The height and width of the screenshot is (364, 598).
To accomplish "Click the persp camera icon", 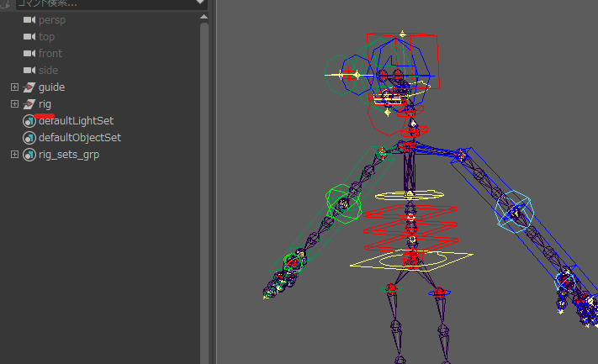I will pos(29,19).
